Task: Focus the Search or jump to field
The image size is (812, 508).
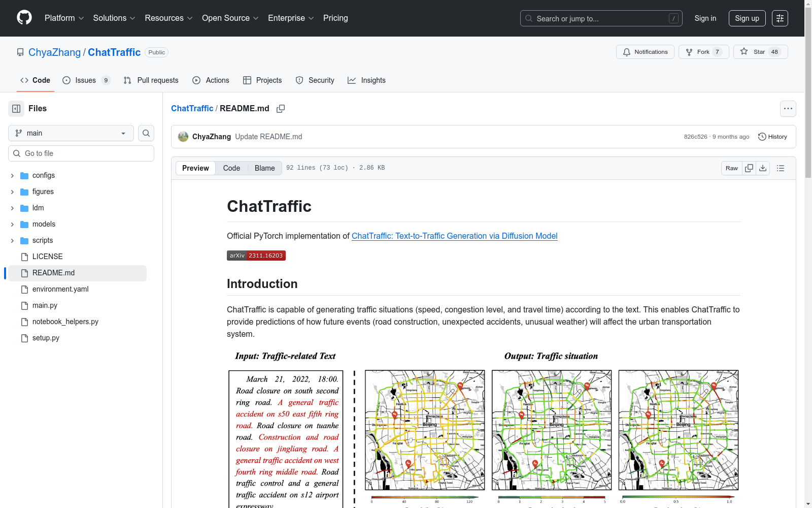Action: [x=601, y=18]
